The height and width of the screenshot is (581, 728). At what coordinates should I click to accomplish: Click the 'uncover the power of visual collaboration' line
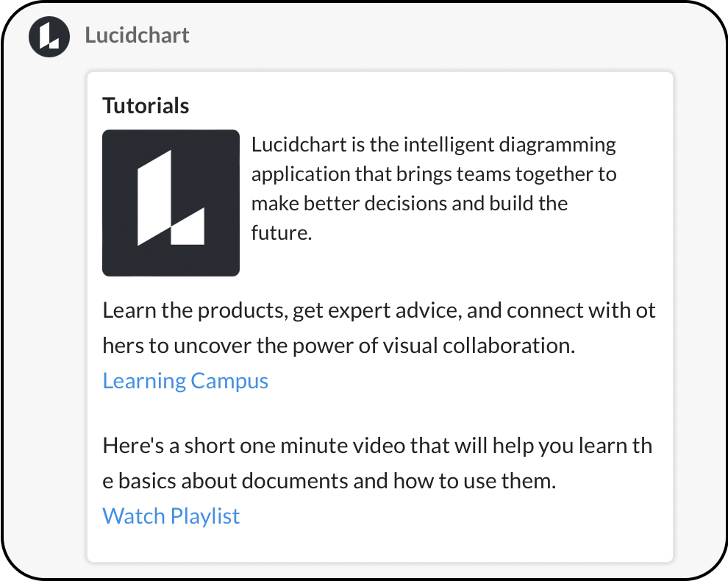(339, 346)
